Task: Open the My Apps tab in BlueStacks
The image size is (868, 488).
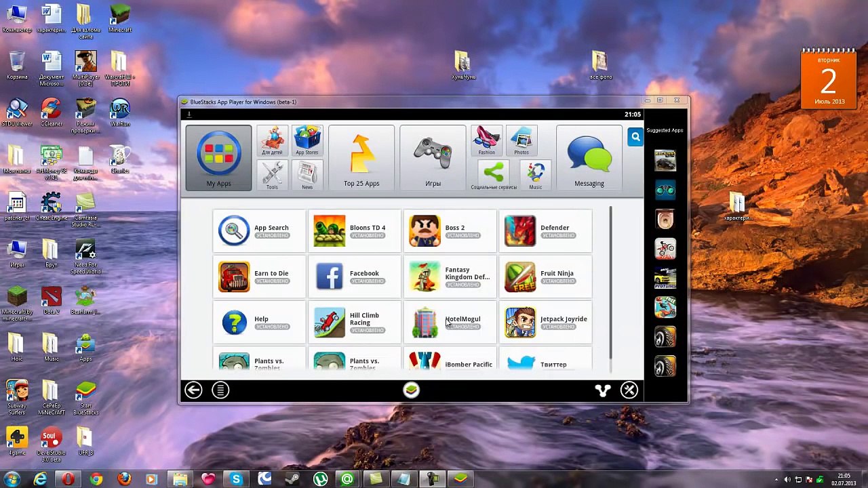Action: [218, 158]
